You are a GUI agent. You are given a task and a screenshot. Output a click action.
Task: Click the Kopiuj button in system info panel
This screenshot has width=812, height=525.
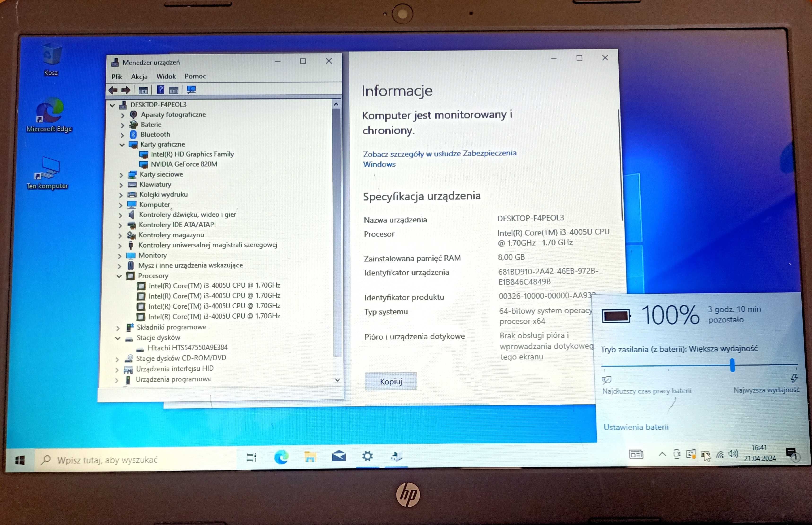click(x=390, y=381)
